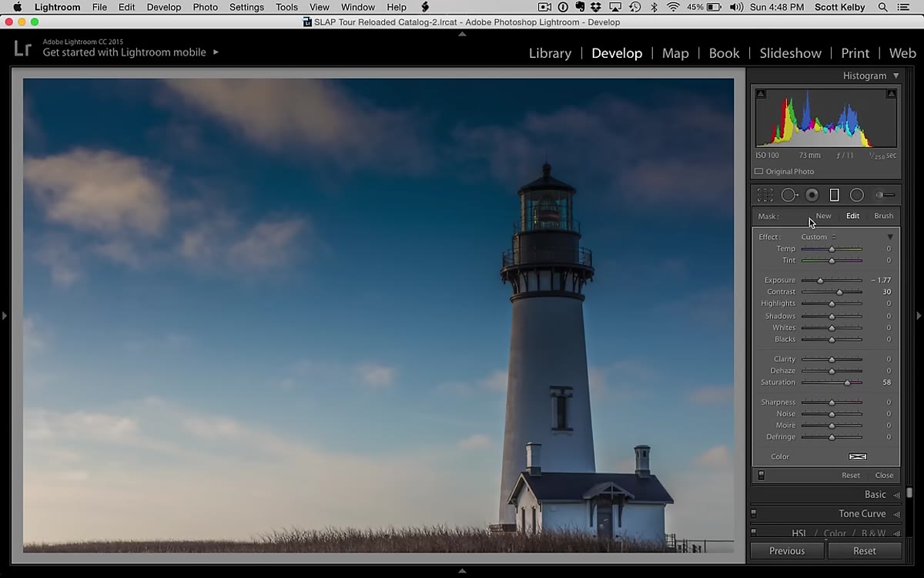This screenshot has width=924, height=578.
Task: Toggle the HSL panel on/off switch
Action: [x=753, y=533]
